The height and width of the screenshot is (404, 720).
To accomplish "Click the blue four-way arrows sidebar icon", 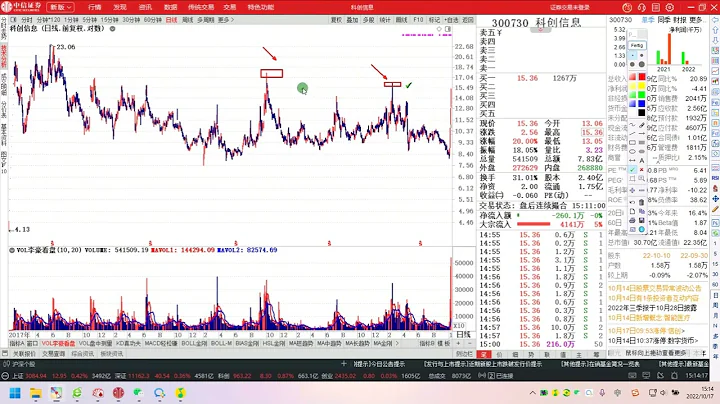I will point(715,198).
